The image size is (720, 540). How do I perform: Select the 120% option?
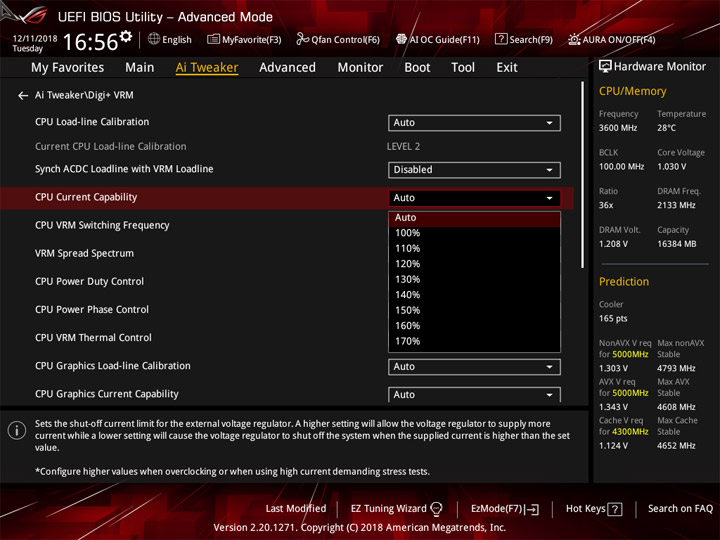[474, 264]
